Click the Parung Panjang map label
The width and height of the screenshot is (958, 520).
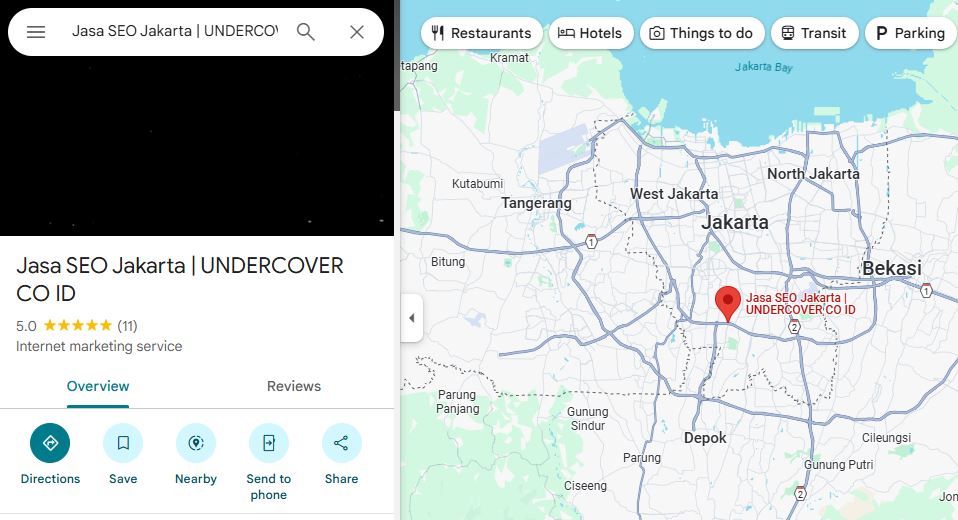coord(458,401)
